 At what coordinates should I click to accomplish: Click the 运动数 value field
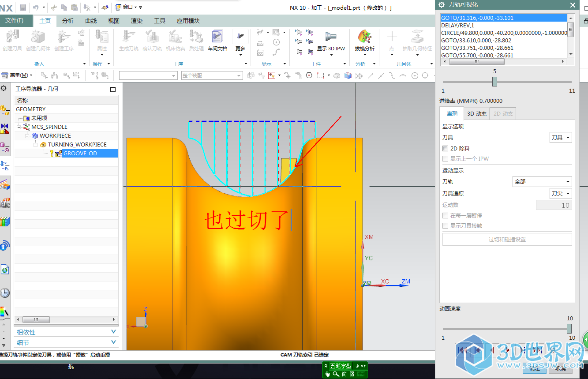pyautogui.click(x=554, y=205)
